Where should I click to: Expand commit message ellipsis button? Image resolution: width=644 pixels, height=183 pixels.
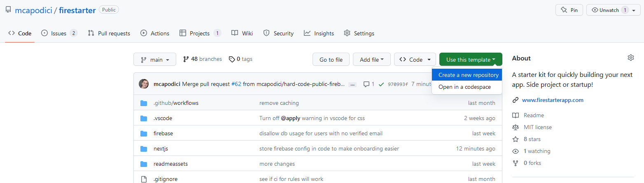[x=352, y=84]
